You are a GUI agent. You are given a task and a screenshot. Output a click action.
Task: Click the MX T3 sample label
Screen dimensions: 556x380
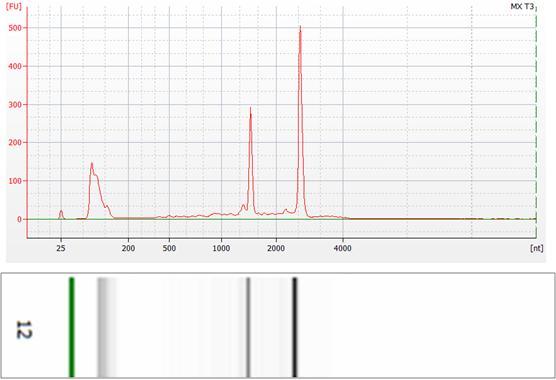tap(522, 6)
